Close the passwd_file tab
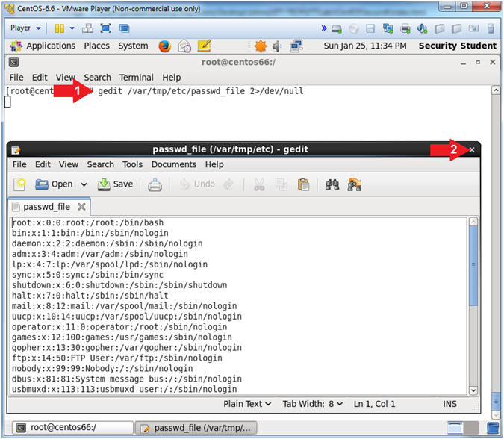This screenshot has width=504, height=439. [x=81, y=207]
